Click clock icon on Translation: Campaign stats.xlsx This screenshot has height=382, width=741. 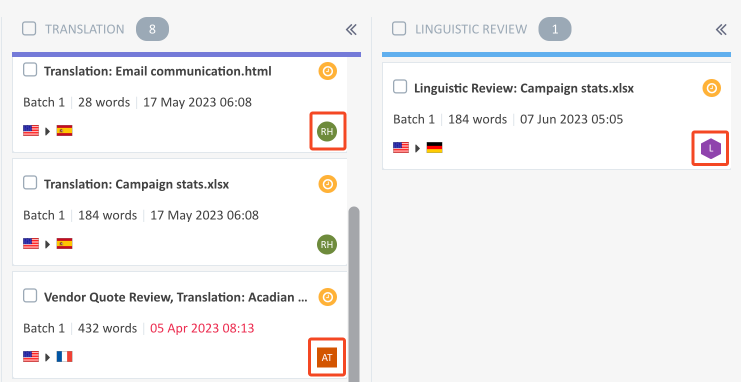(x=327, y=184)
